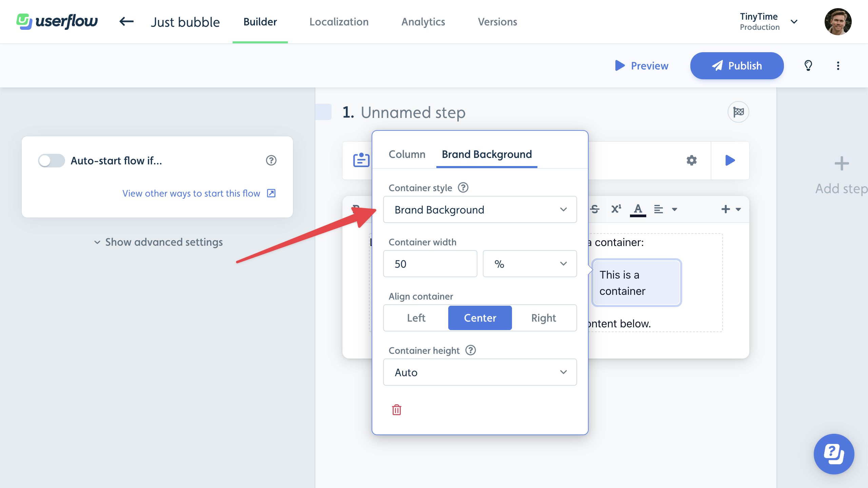
Task: Click the Preview button
Action: coord(642,65)
